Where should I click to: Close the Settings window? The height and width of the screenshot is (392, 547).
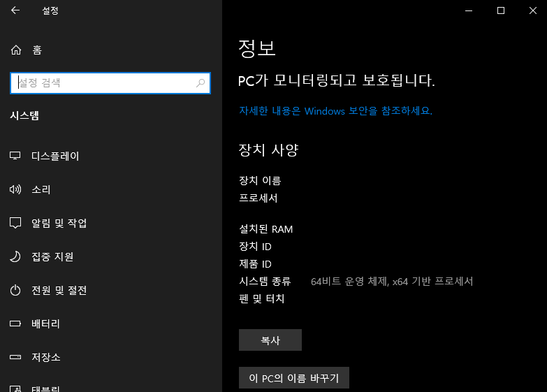coord(533,10)
